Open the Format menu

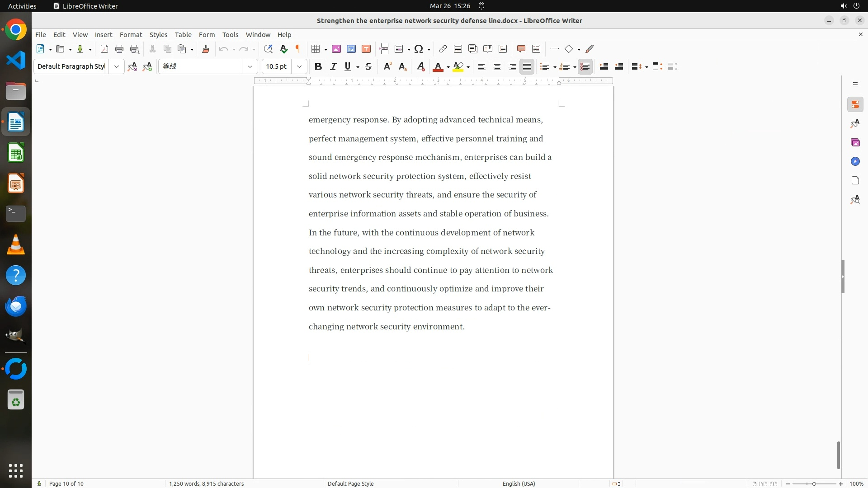coord(131,34)
